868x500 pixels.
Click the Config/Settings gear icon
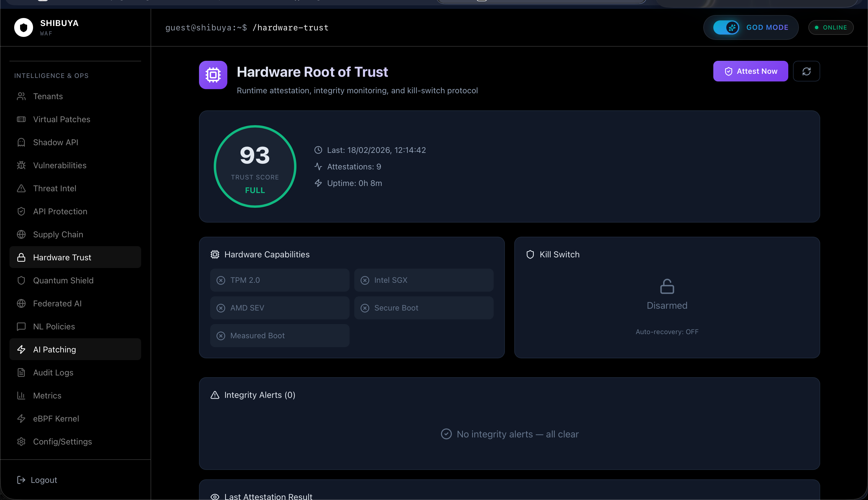21,441
